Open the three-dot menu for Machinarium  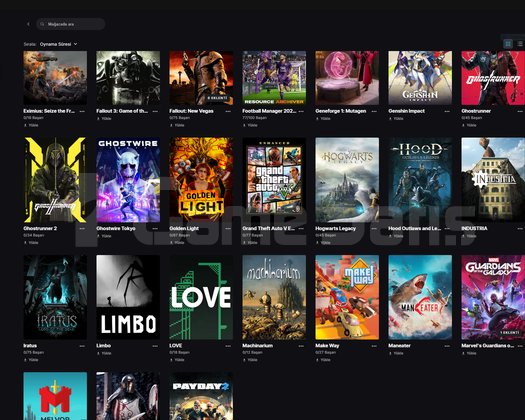(301, 346)
